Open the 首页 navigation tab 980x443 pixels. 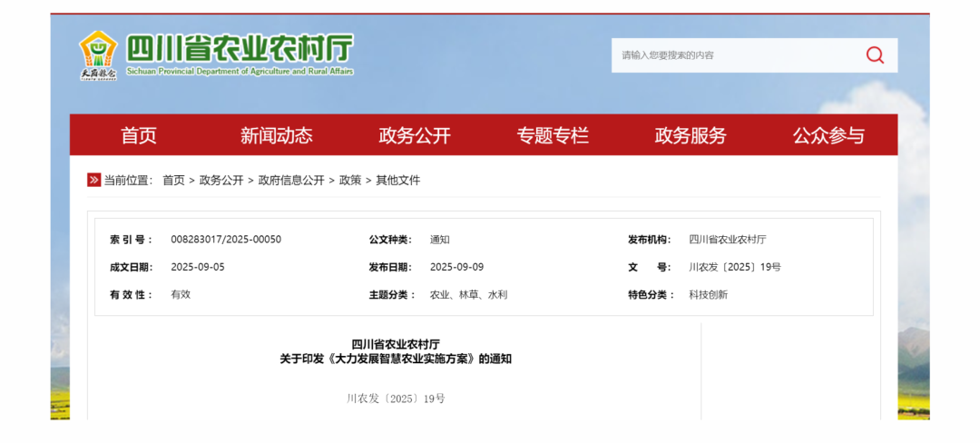139,135
